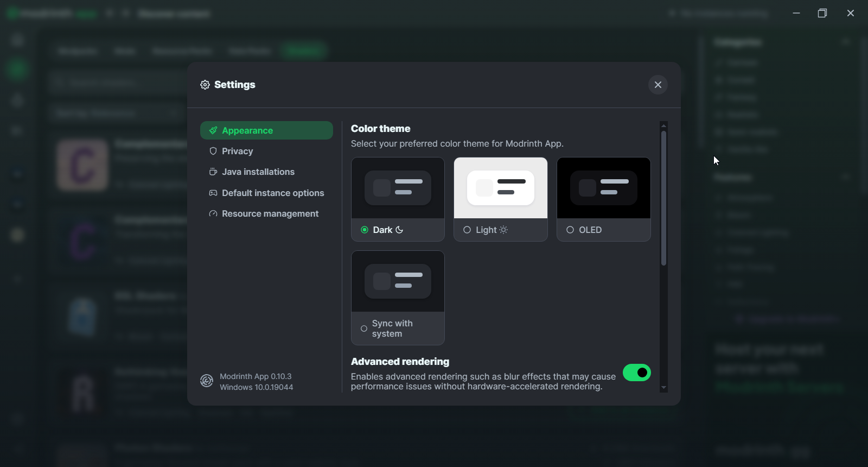Select the Sync with system radio
This screenshot has width=868, height=467.
coord(364,329)
